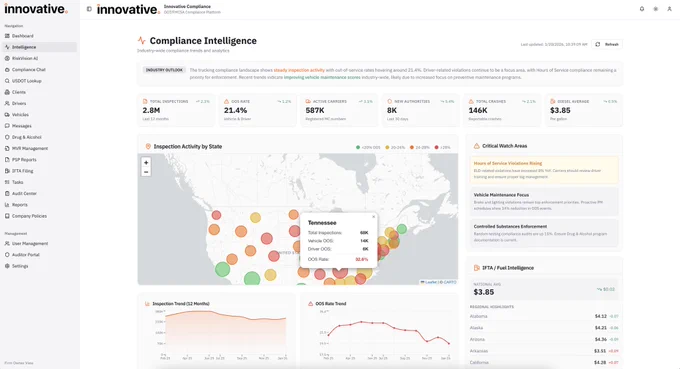680x369 pixels.
Task: Click the IFTA Filing fuel icon in sidebar
Action: 7,171
